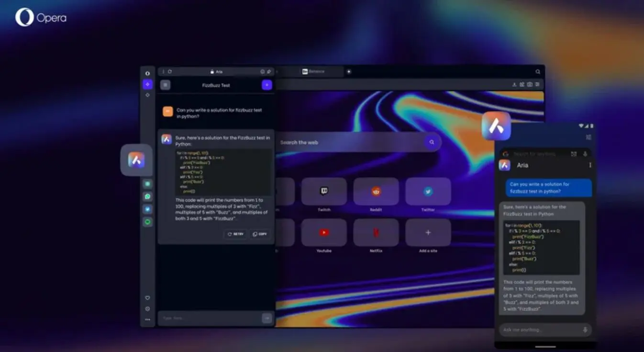Screen dimensions: 644x352
Task: Click the three-dots more icon at sidebar bottom
Action: click(x=147, y=319)
